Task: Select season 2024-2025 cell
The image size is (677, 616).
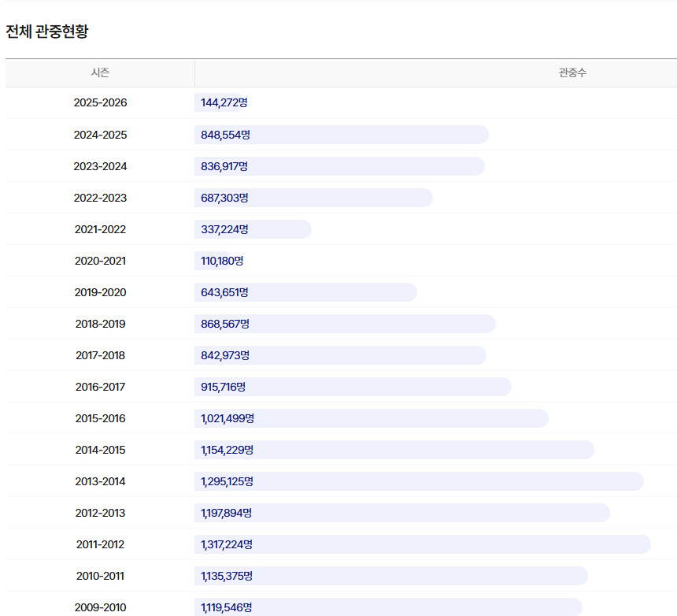Action: click(100, 135)
